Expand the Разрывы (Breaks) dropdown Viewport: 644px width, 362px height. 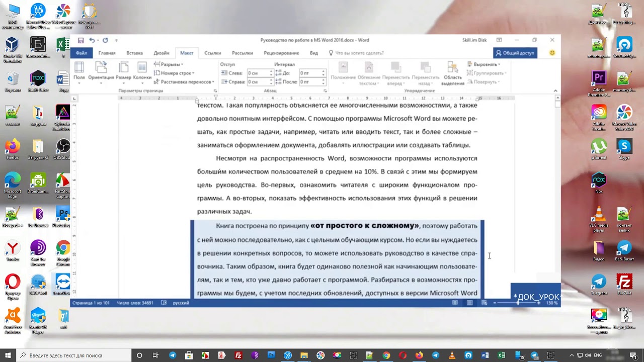(169, 64)
